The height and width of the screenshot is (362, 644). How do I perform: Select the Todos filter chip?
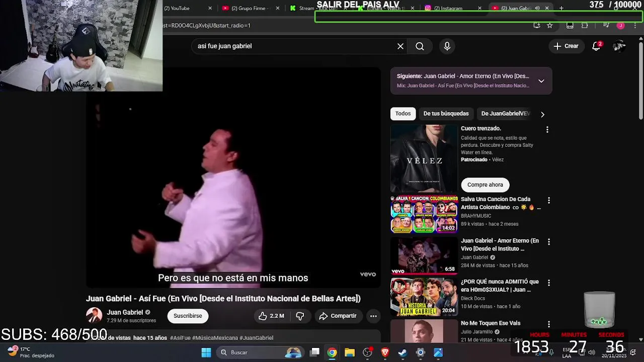point(403,114)
